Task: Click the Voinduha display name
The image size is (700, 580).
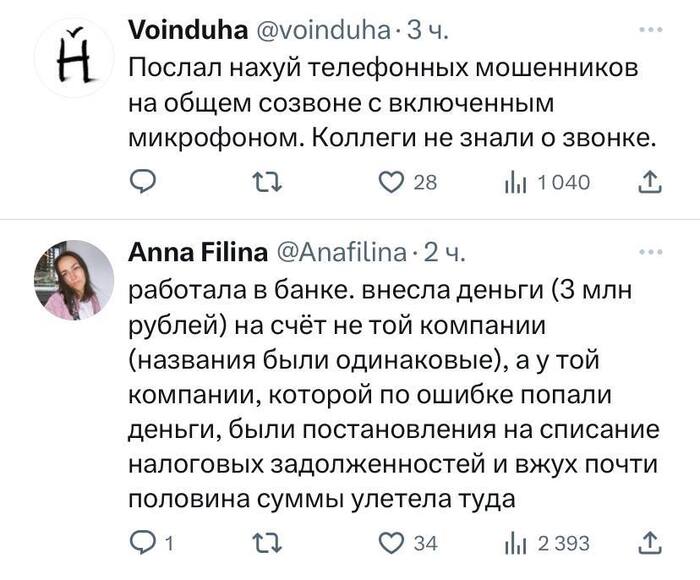Action: point(188,30)
